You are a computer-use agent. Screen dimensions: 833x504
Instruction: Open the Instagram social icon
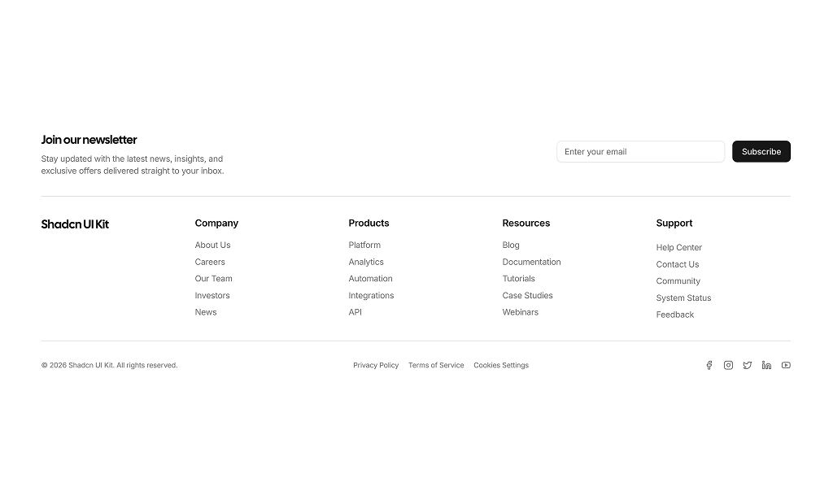[x=728, y=365]
